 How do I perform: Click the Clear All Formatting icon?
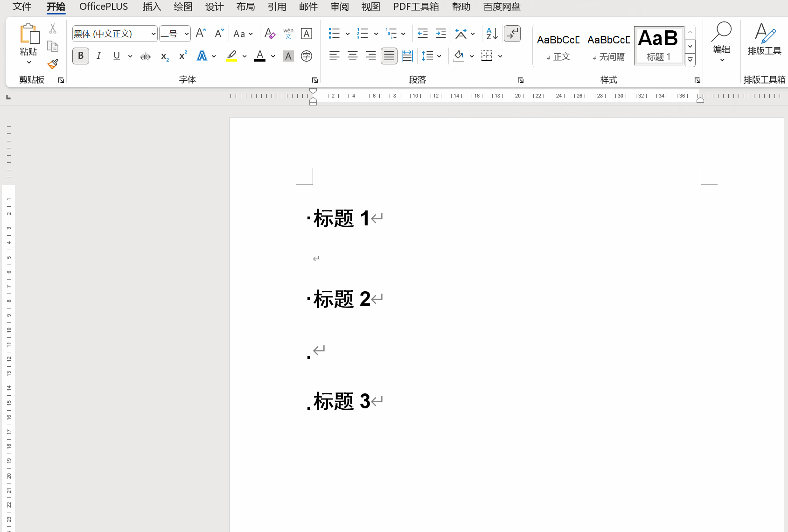click(x=269, y=34)
